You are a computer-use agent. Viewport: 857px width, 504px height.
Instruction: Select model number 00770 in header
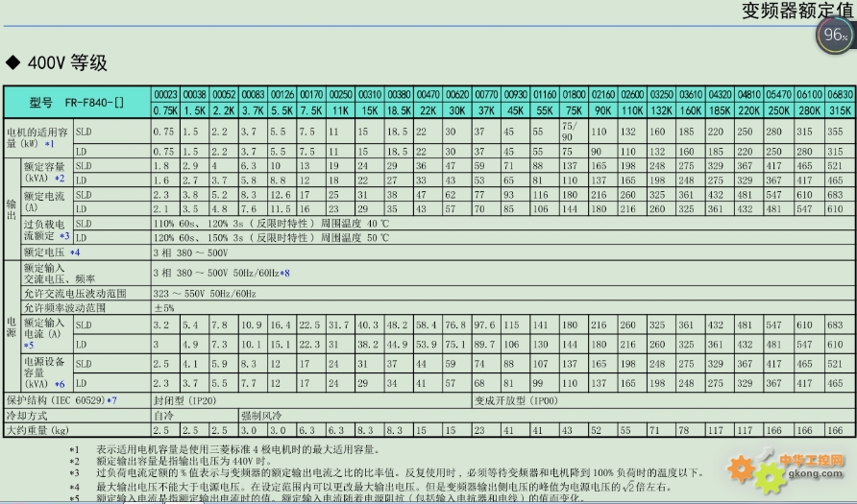tap(486, 94)
